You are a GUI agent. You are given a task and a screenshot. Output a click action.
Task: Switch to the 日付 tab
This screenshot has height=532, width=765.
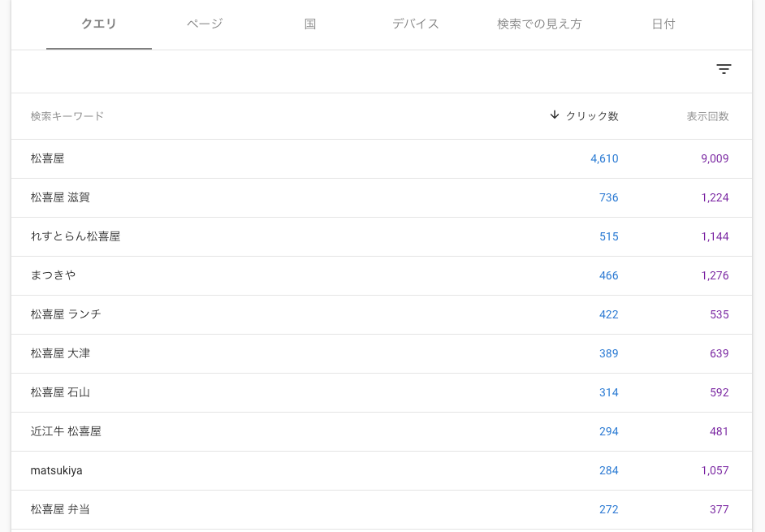click(x=663, y=24)
